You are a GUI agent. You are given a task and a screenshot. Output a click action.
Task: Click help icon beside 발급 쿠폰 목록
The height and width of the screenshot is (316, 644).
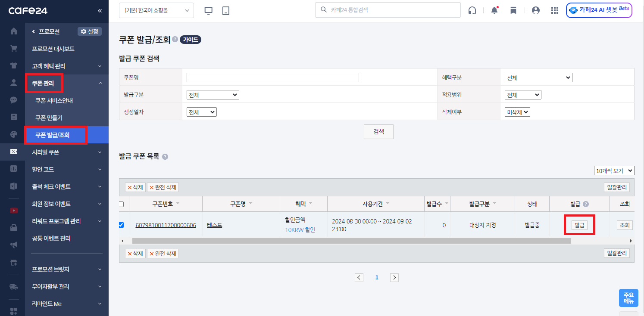point(165,157)
